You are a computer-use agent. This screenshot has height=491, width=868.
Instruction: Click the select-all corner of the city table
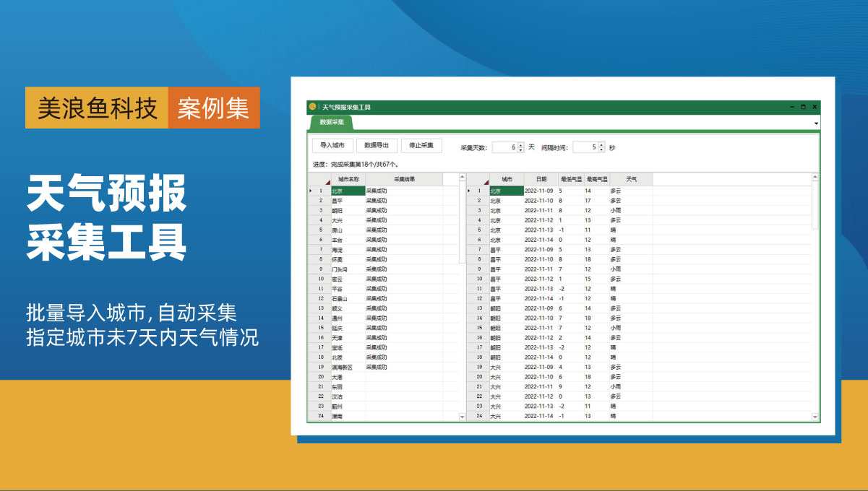coord(319,179)
